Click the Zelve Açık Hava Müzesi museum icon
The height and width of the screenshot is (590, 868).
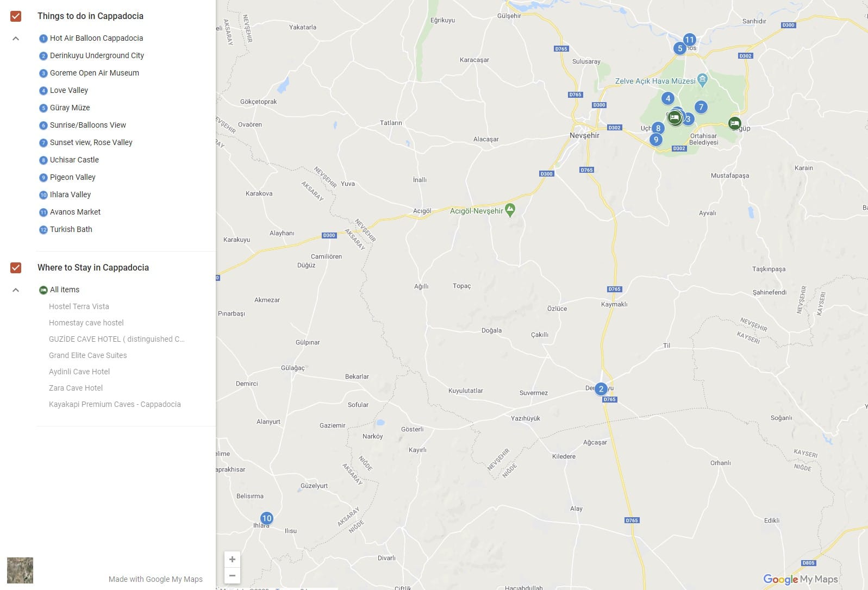click(x=702, y=80)
